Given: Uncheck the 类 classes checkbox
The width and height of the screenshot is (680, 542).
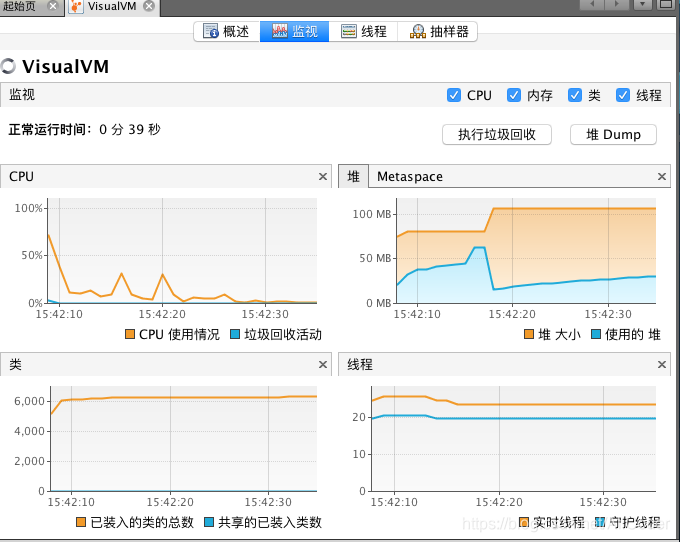Looking at the screenshot, I should (x=575, y=95).
